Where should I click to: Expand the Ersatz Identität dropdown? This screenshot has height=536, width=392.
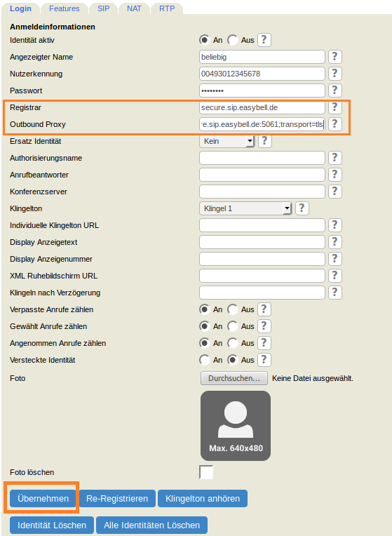[227, 141]
